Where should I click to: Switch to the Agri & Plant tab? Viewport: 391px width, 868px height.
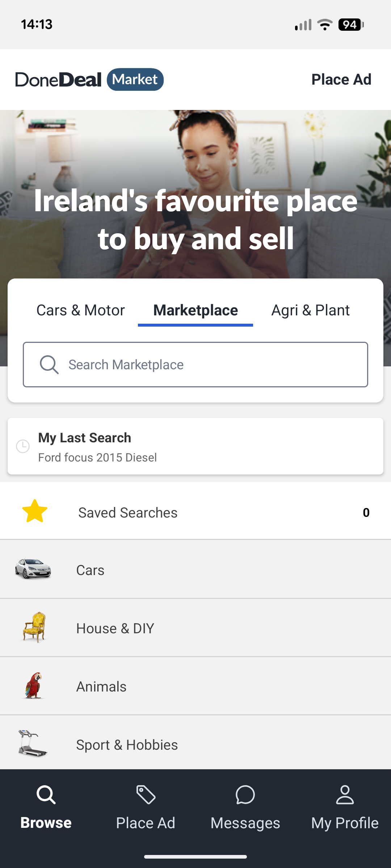pyautogui.click(x=310, y=310)
